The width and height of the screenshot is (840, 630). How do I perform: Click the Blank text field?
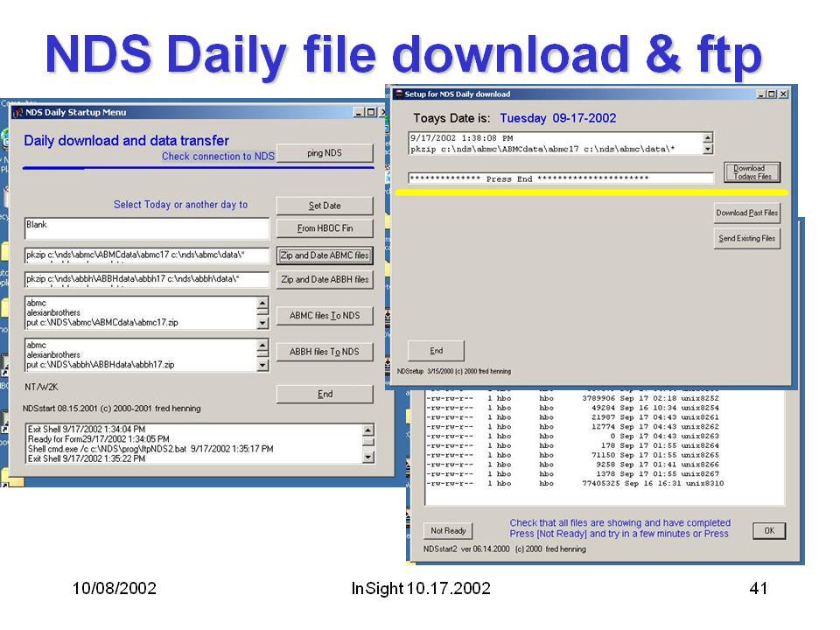(x=147, y=227)
